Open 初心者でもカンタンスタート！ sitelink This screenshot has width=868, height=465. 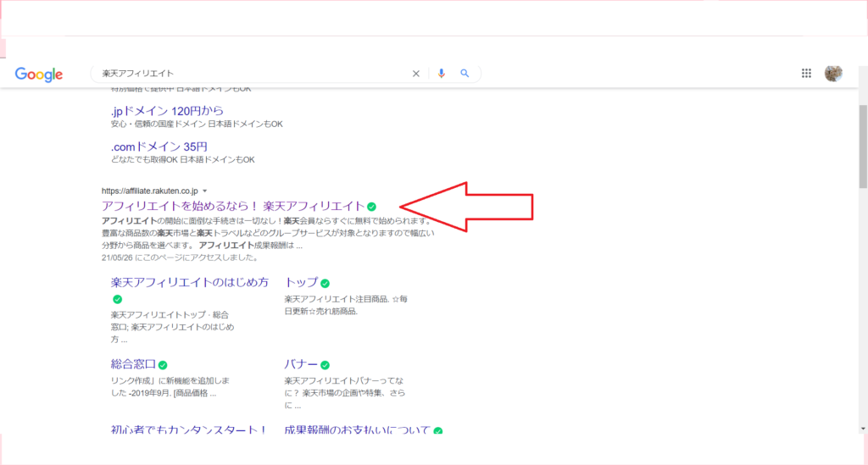189,429
